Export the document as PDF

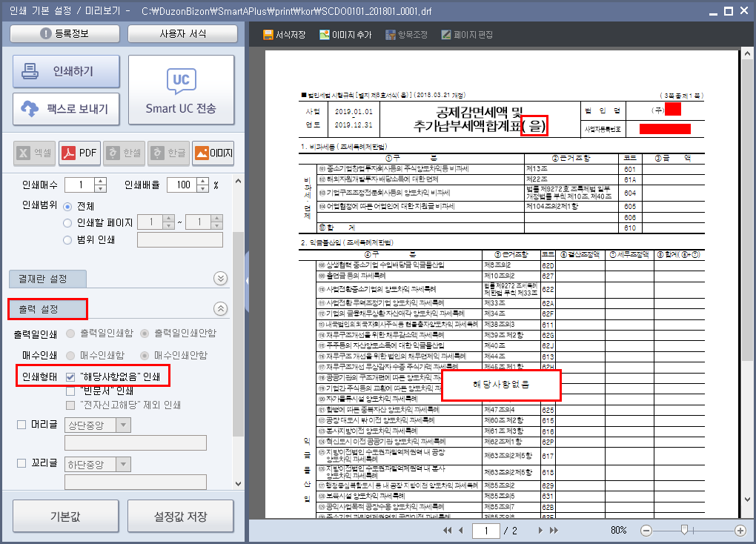pos(79,153)
